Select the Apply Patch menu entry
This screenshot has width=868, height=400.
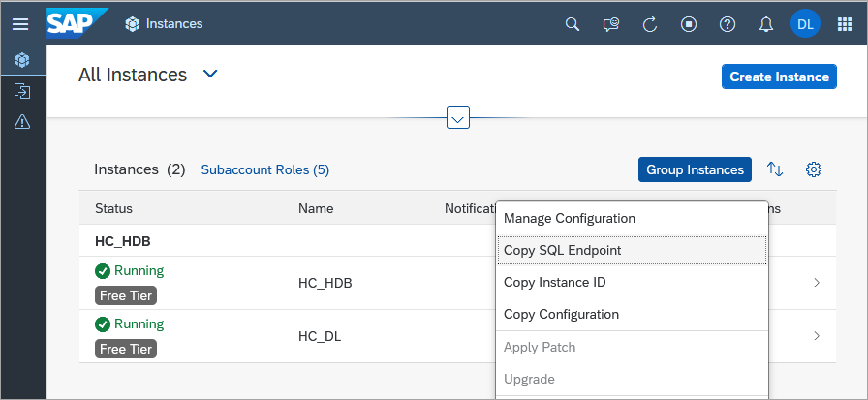[633, 348]
